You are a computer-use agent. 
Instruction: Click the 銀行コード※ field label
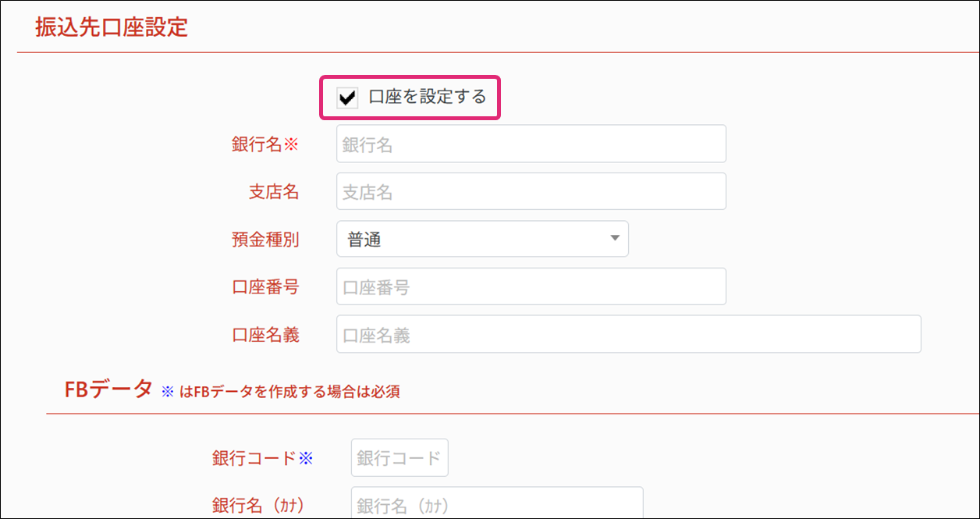pos(262,458)
